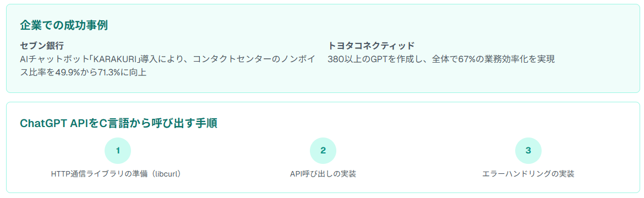Screen dimensions: 644x198
Task: Click the HTTP通信ライブラリの準備（libcurl） step label
Action: click(116, 174)
